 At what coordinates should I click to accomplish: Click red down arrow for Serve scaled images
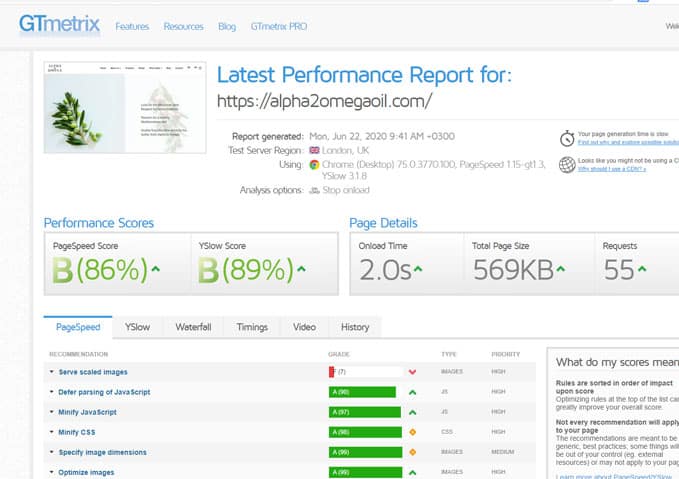pyautogui.click(x=413, y=372)
